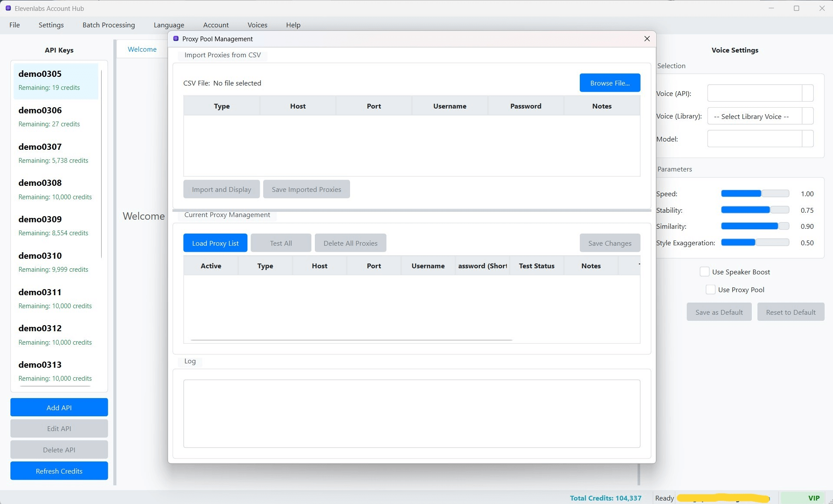Select the demo0307 API key
This screenshot has width=833, height=504.
click(56, 154)
